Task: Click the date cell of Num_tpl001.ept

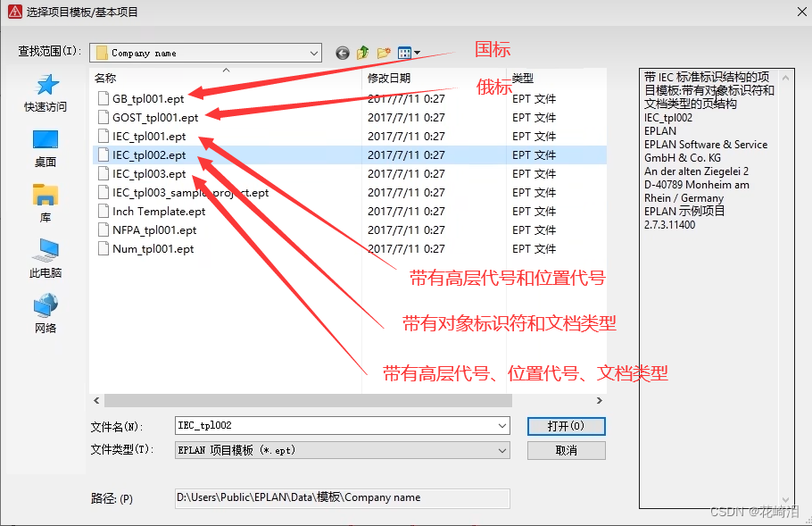Action: [406, 249]
